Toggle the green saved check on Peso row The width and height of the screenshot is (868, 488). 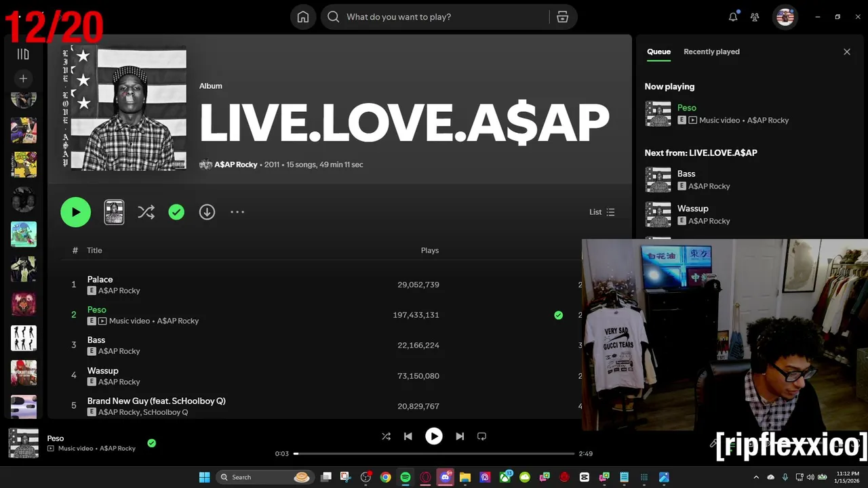click(x=558, y=315)
